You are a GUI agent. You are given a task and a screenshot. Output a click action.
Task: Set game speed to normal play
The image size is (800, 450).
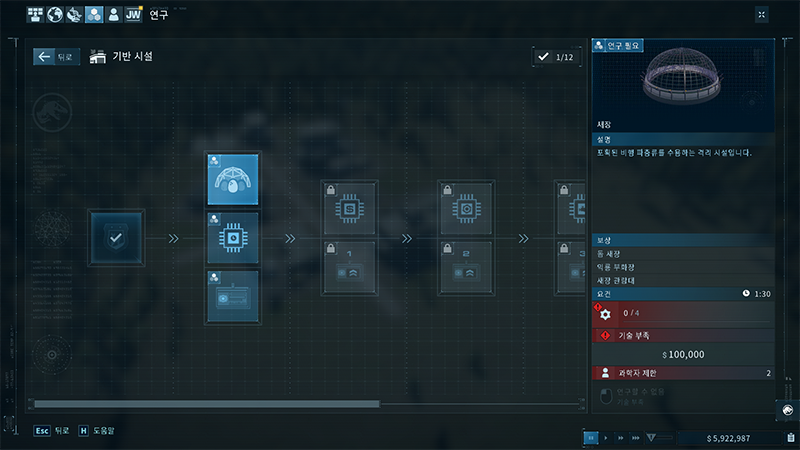pyautogui.click(x=606, y=438)
